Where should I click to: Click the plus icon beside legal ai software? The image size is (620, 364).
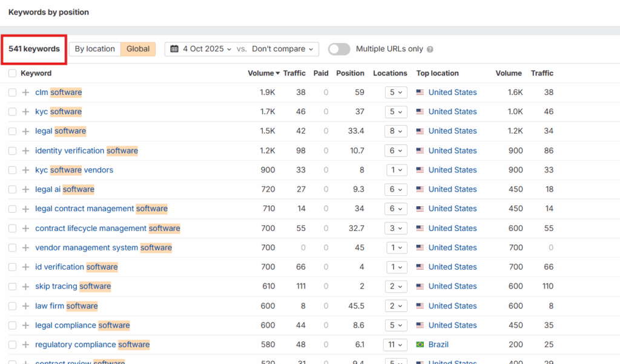coord(25,189)
